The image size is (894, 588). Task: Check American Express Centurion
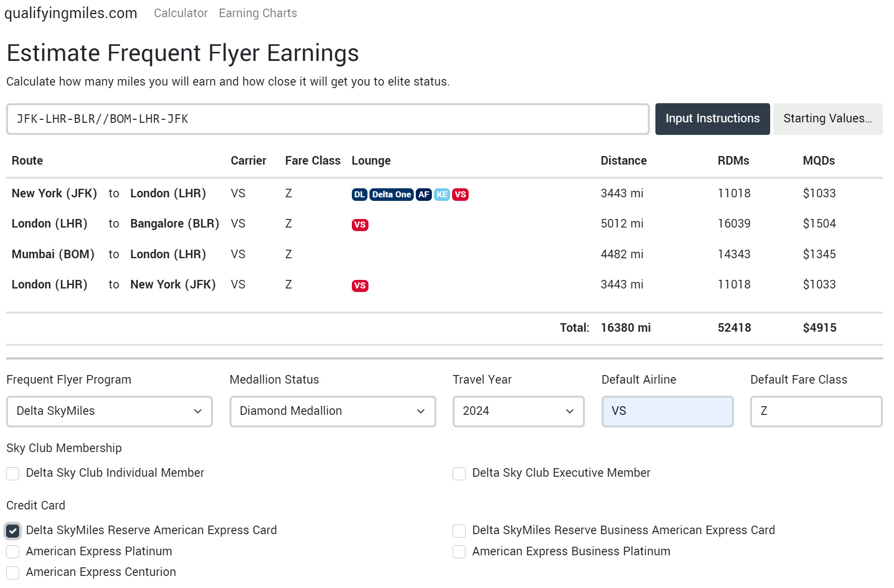coord(13,572)
